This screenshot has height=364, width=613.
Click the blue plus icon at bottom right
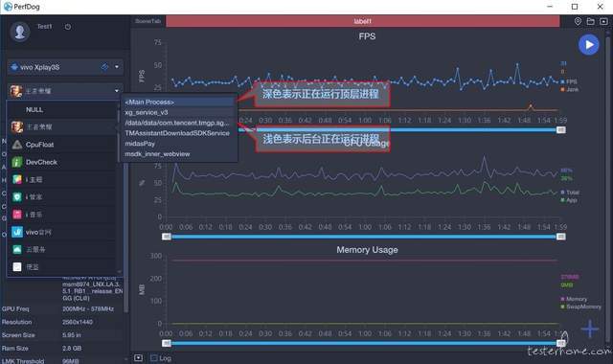[590, 329]
